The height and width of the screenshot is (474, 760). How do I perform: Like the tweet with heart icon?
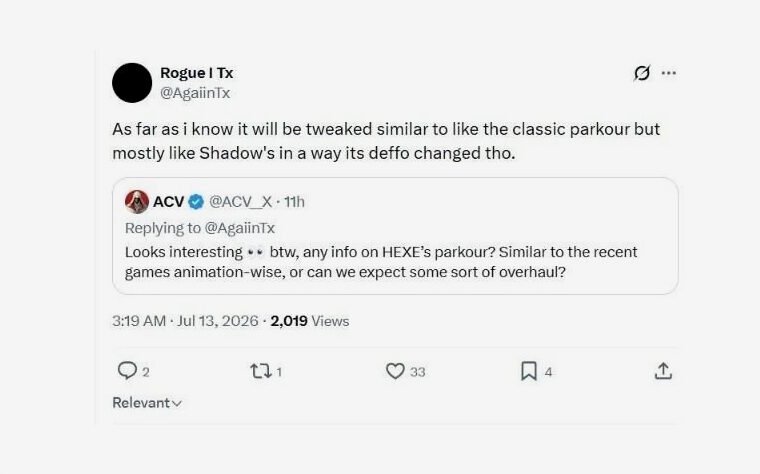[395, 371]
